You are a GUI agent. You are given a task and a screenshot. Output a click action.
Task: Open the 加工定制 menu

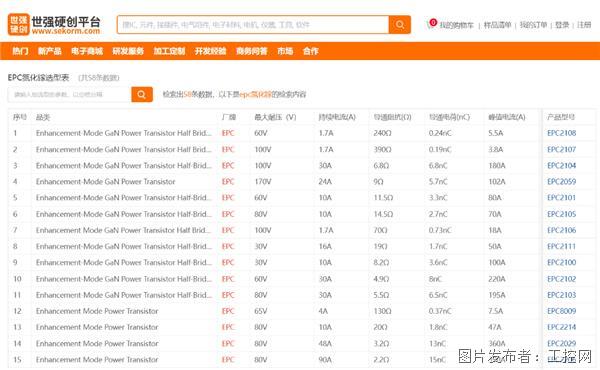170,51
